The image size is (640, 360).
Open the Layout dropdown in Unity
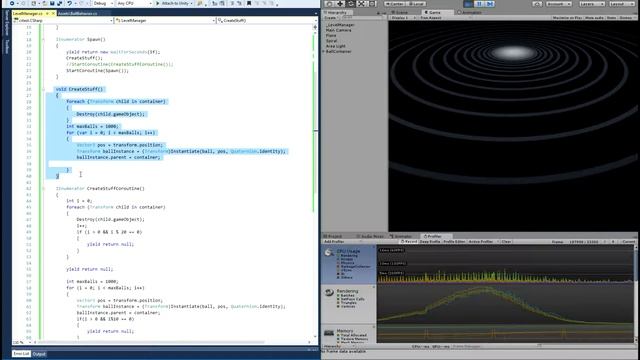622,4
